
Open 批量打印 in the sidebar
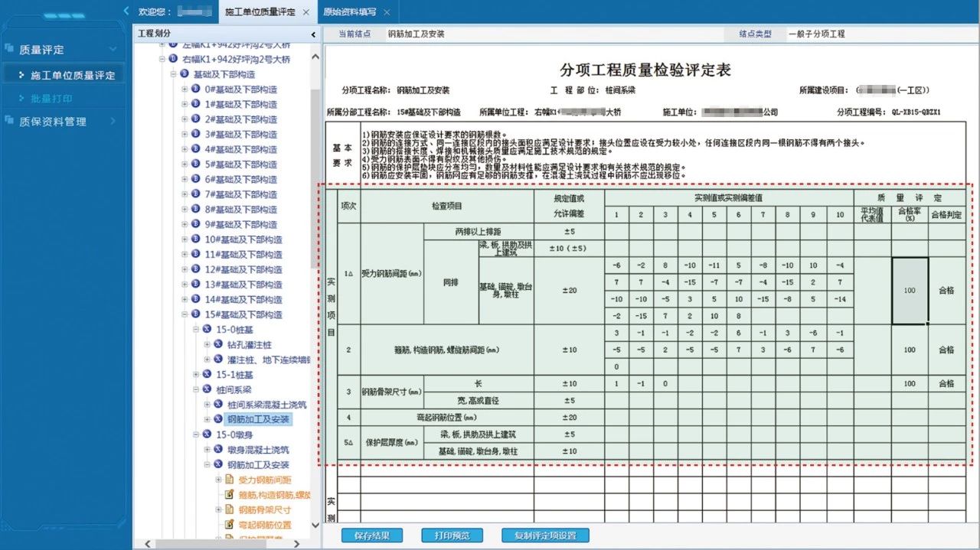pos(52,99)
